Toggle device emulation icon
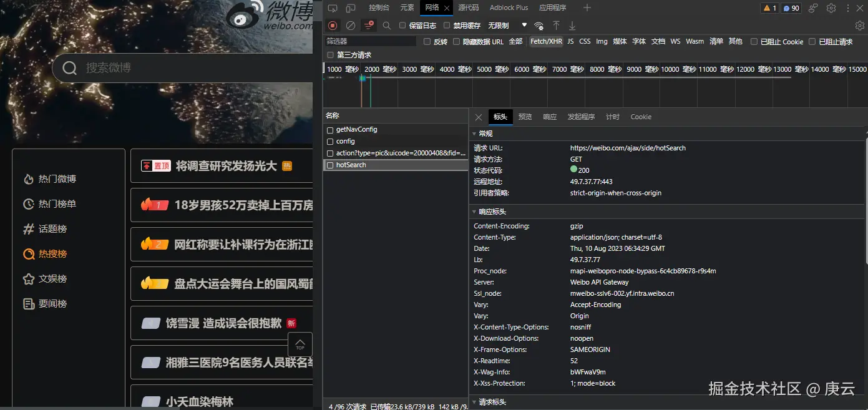This screenshot has width=868, height=410. click(x=351, y=8)
